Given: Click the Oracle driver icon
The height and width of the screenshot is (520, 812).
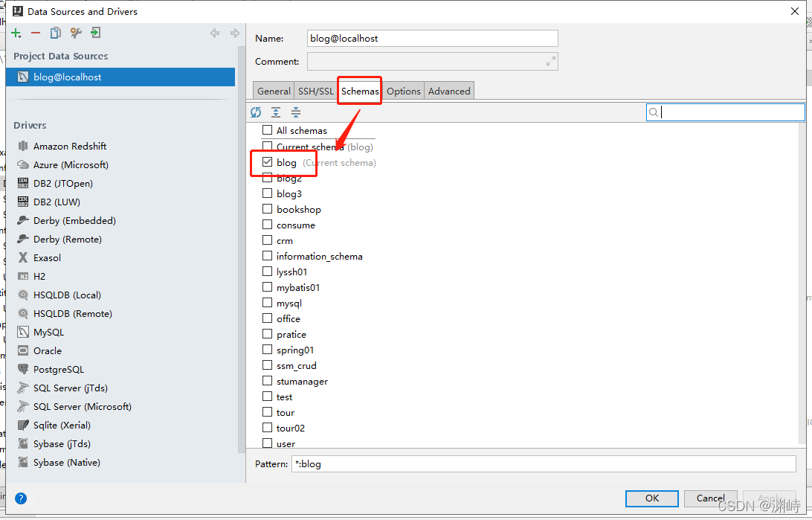Looking at the screenshot, I should click(x=23, y=350).
